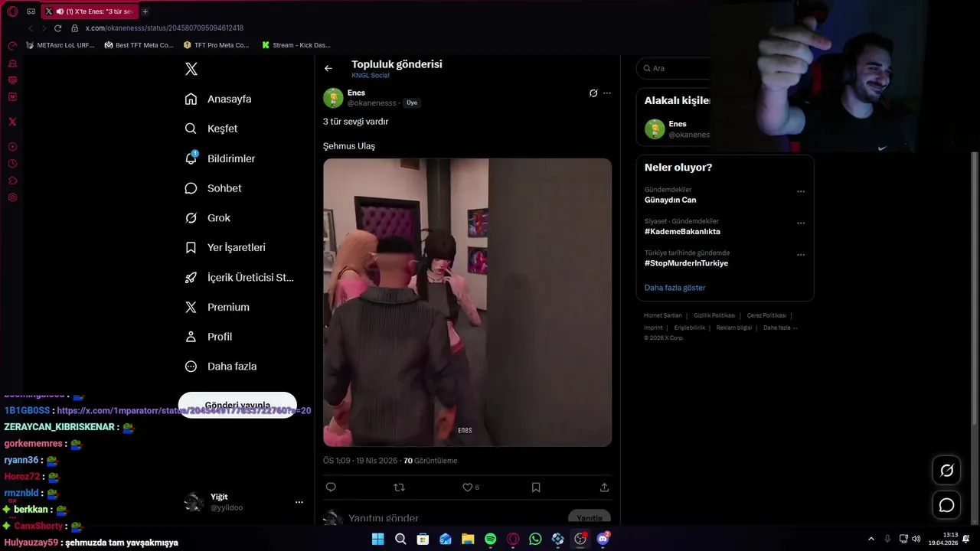Reload the page with the refresh button
Image resolution: width=980 pixels, height=551 pixels.
click(x=57, y=28)
